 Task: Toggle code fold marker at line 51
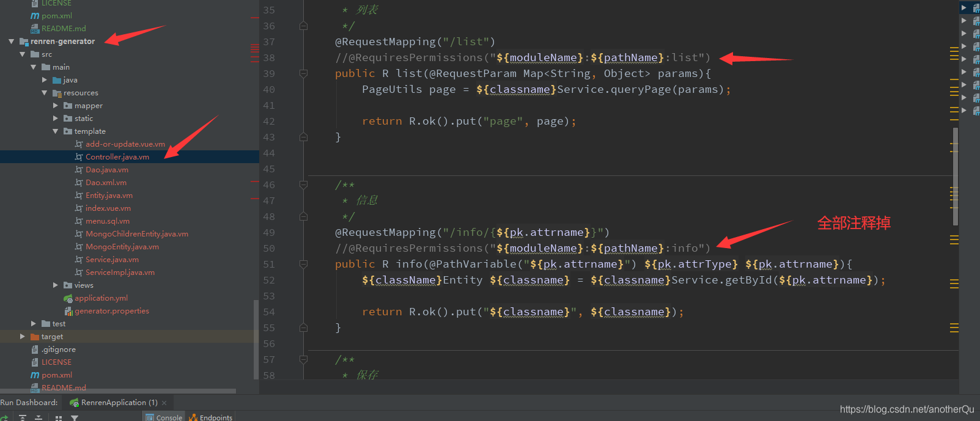[303, 265]
